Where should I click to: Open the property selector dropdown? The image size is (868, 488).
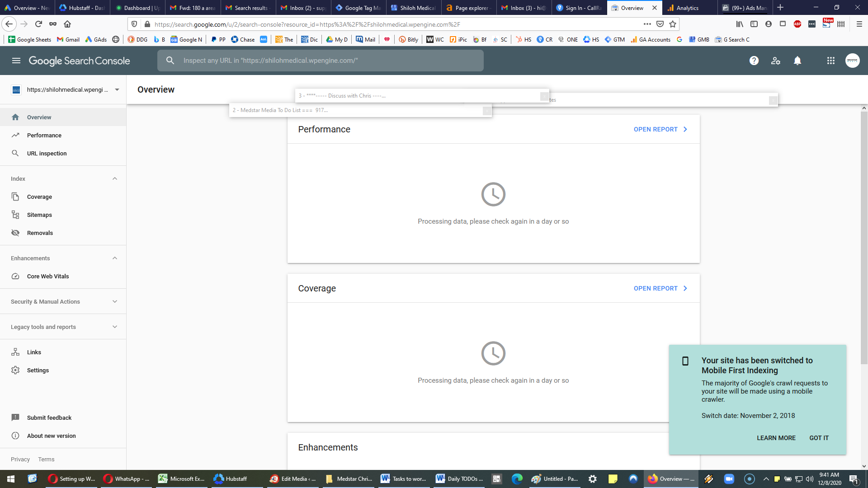tap(66, 89)
